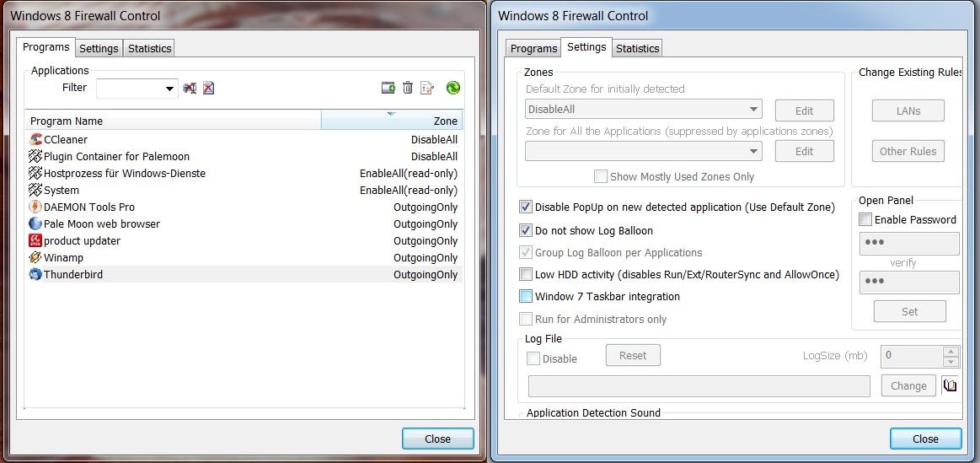The width and height of the screenshot is (980, 463).
Task: Click the CCleaner program icon
Action: [x=35, y=139]
